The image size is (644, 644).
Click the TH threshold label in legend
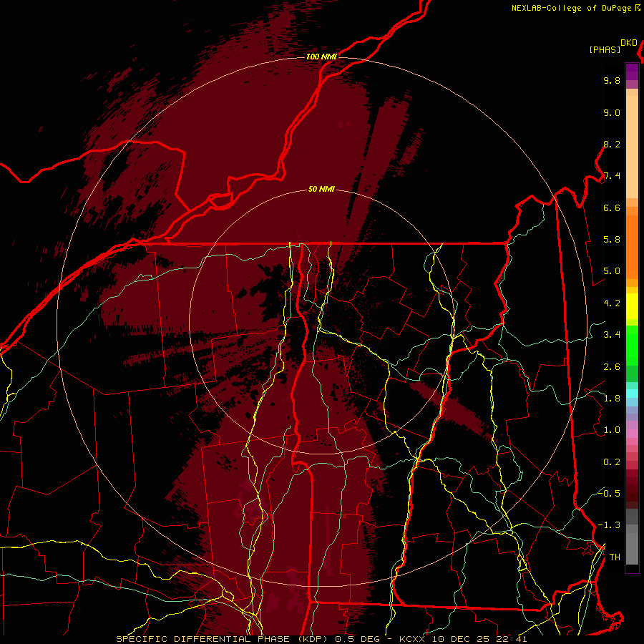coord(615,557)
